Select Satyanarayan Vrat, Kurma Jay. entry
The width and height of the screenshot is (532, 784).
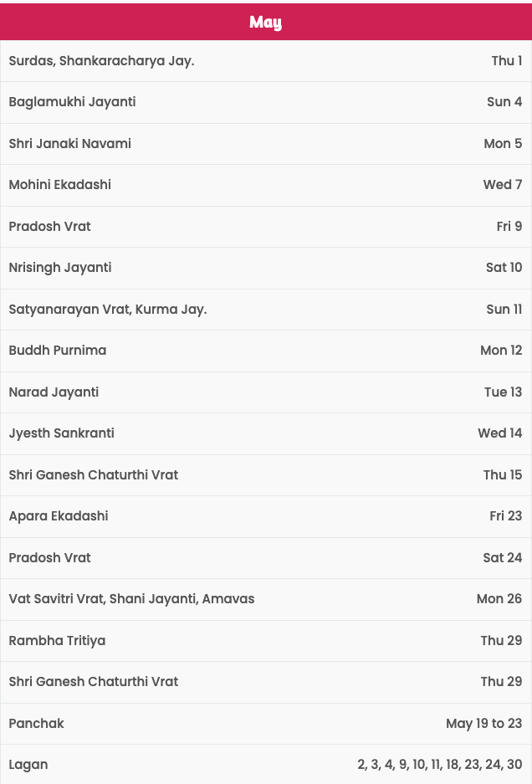pyautogui.click(x=265, y=310)
